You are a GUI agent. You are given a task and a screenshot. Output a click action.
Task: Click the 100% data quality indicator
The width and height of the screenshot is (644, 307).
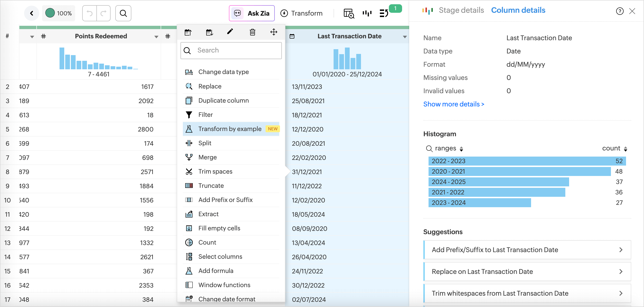59,13
